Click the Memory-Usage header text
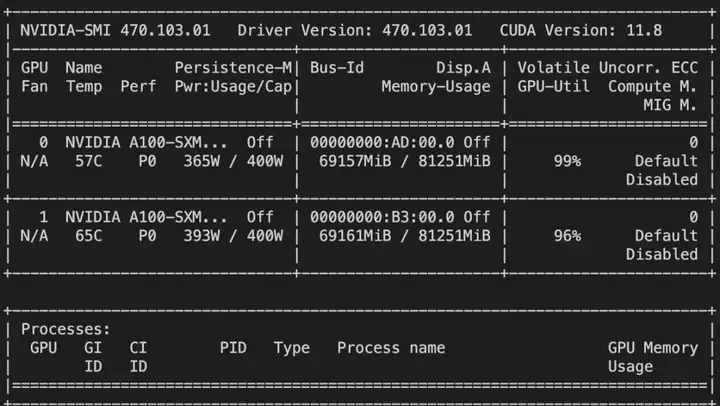This screenshot has height=406, width=720. point(436,86)
